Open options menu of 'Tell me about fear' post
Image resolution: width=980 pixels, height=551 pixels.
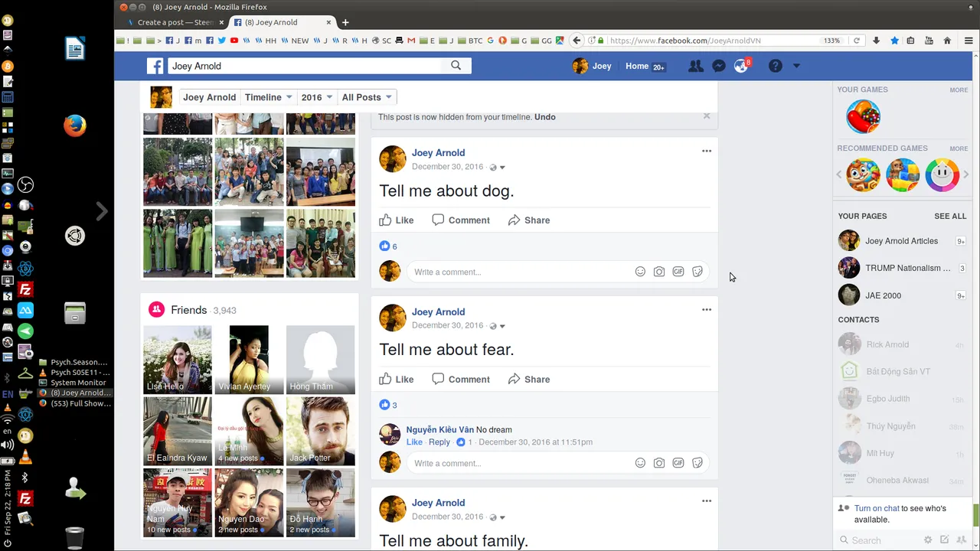(707, 310)
